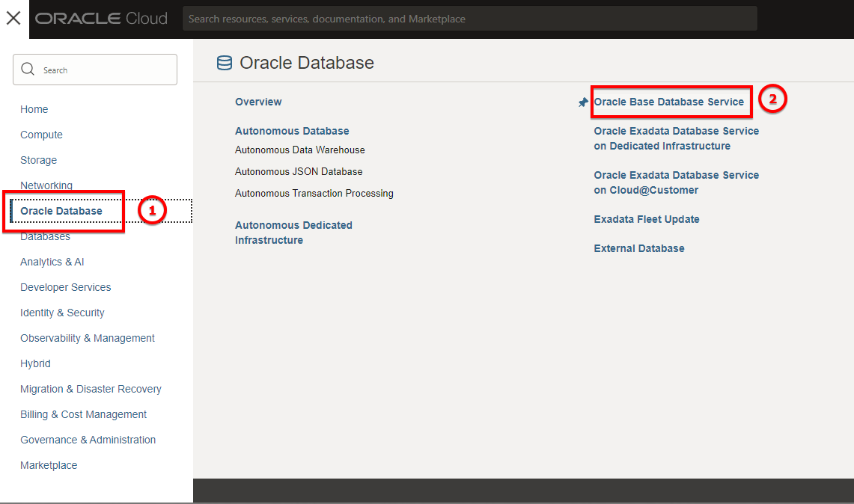Select Networking in the navigation menu
Viewport: 854px width, 504px height.
coord(46,185)
